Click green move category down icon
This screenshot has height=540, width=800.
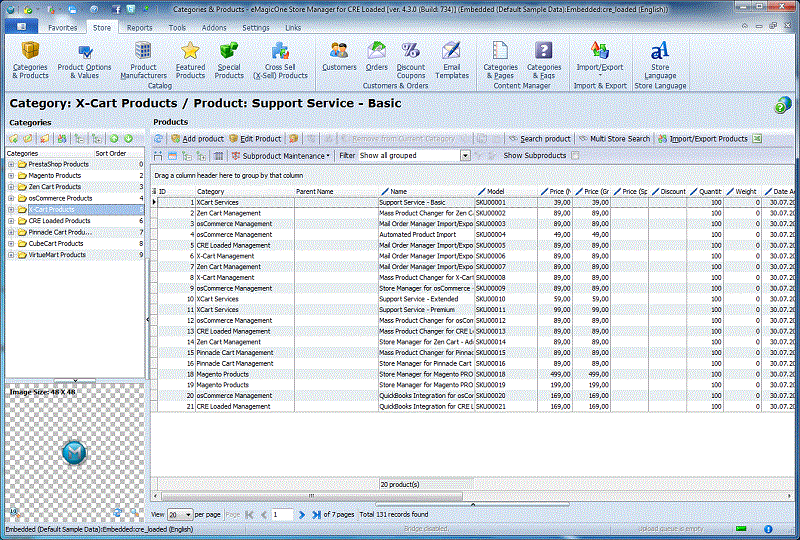pyautogui.click(x=128, y=139)
